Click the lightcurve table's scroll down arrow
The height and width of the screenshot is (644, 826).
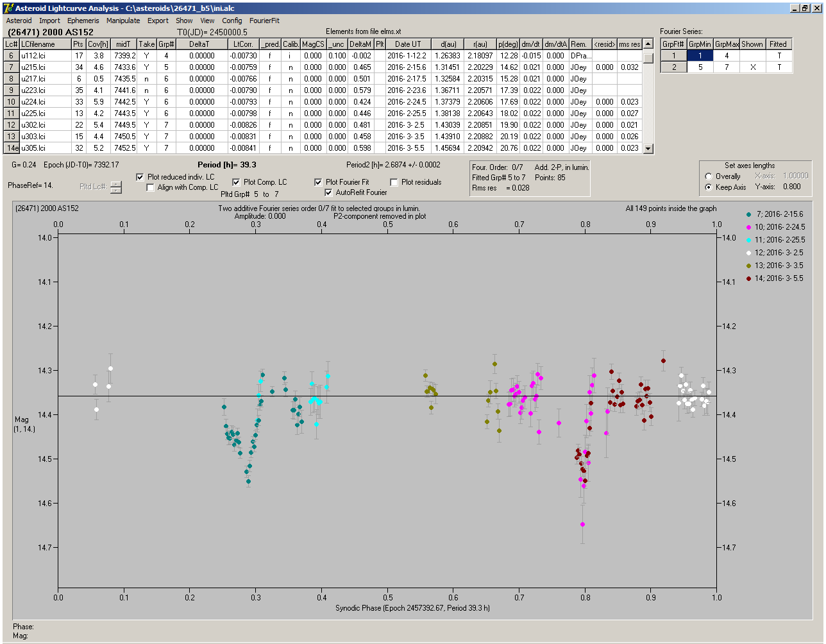[648, 148]
